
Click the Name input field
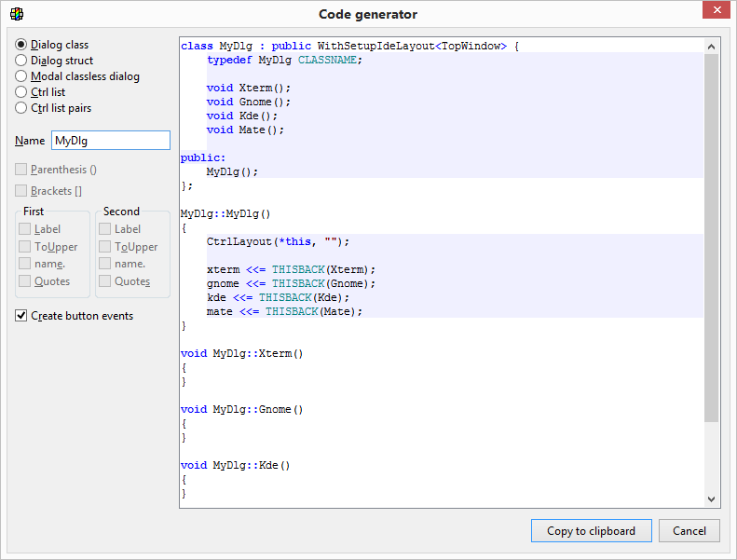point(110,141)
